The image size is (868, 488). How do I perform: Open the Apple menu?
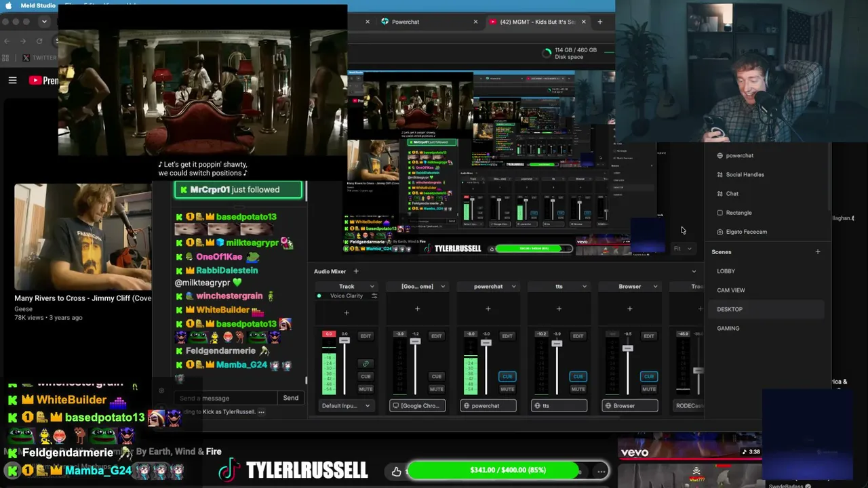pos(9,5)
